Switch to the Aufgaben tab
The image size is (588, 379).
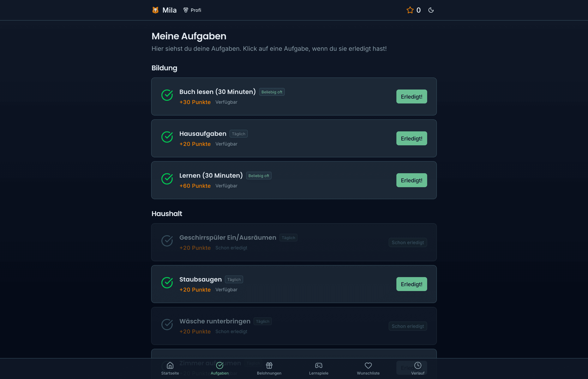click(220, 368)
